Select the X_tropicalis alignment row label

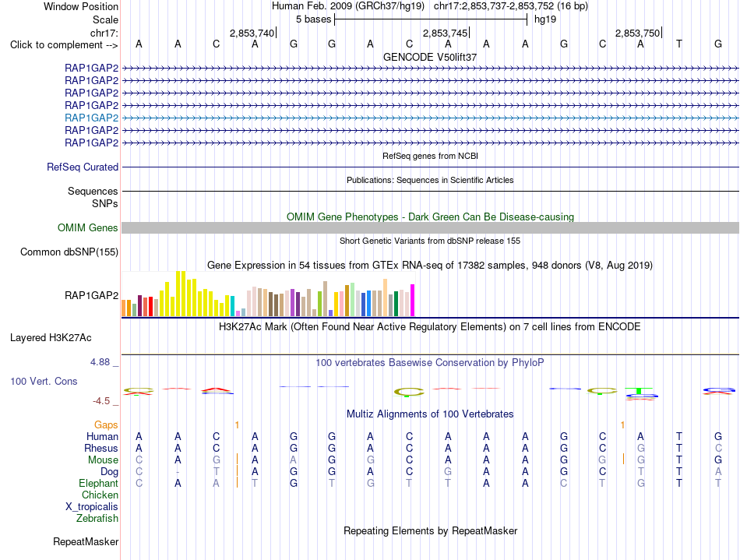[x=92, y=507]
